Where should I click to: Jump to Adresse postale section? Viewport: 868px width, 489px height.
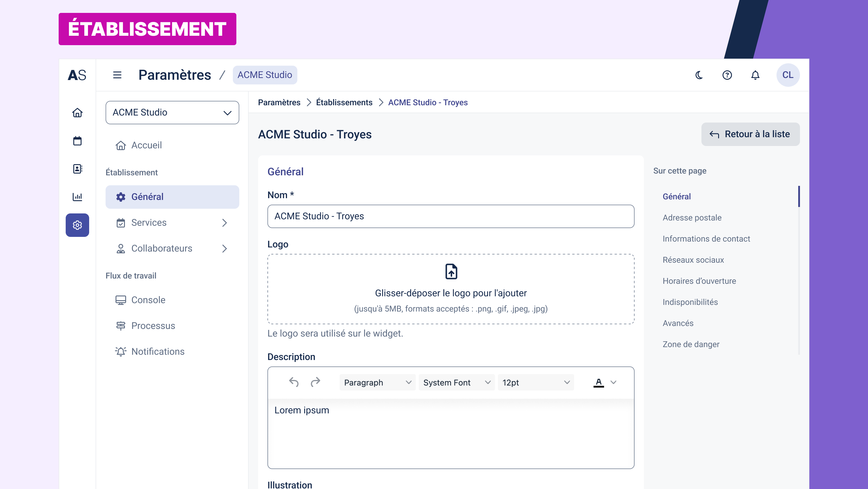point(692,218)
